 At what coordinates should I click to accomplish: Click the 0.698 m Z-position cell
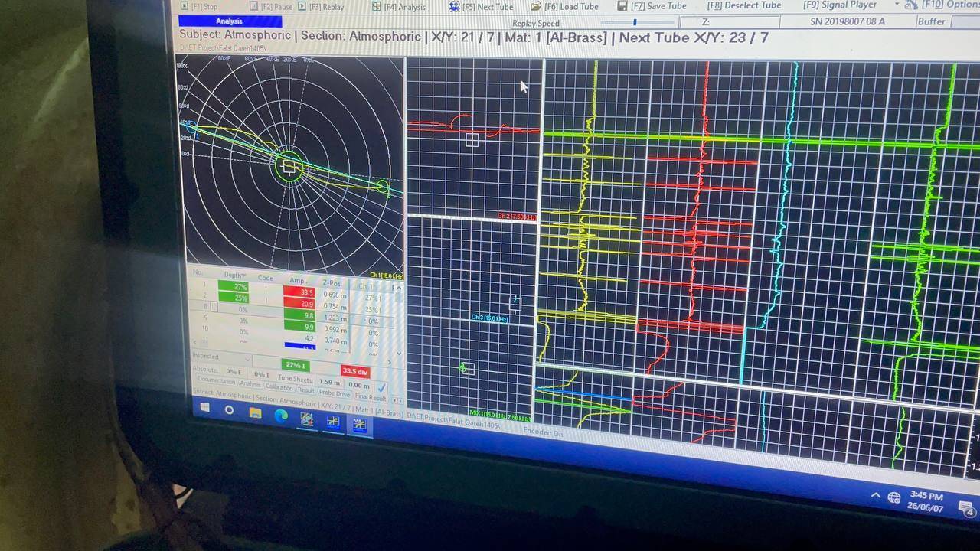coord(335,295)
